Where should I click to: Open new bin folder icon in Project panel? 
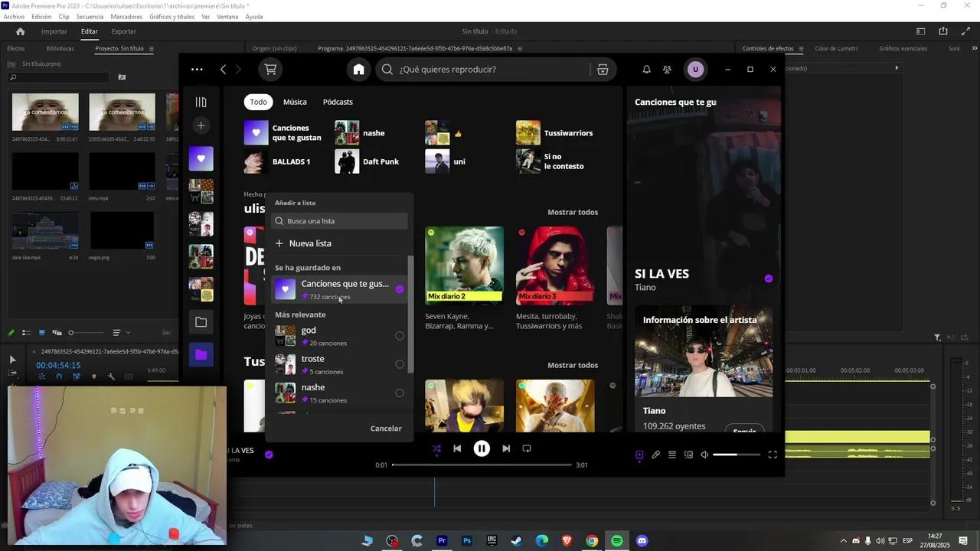click(x=122, y=77)
